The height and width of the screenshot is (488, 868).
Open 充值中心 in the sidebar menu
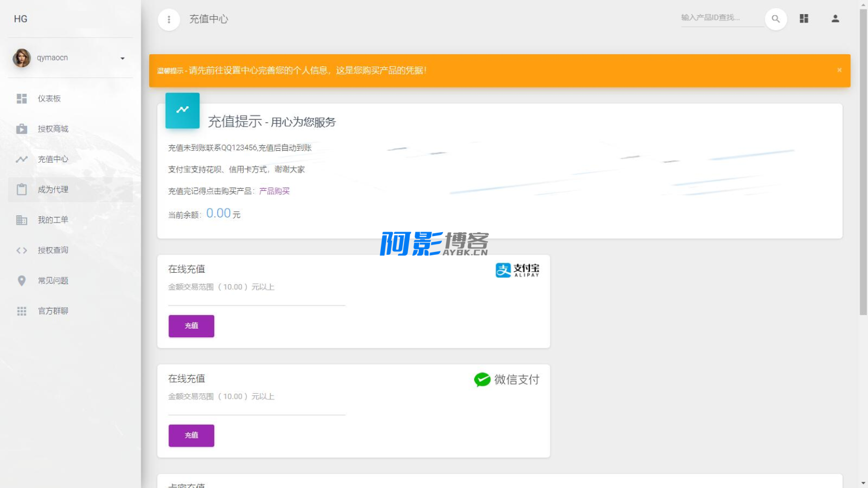[53, 159]
